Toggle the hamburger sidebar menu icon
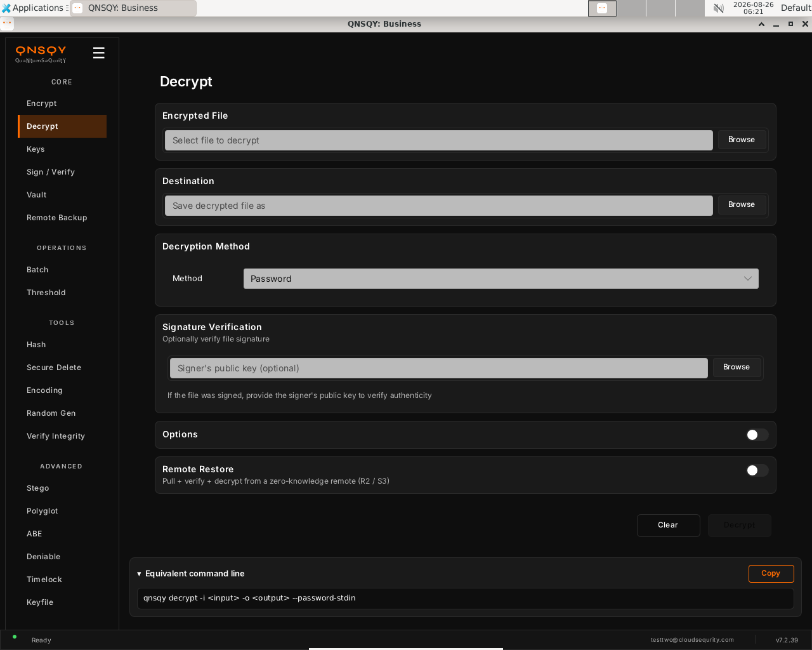812x650 pixels. pyautogui.click(x=98, y=53)
